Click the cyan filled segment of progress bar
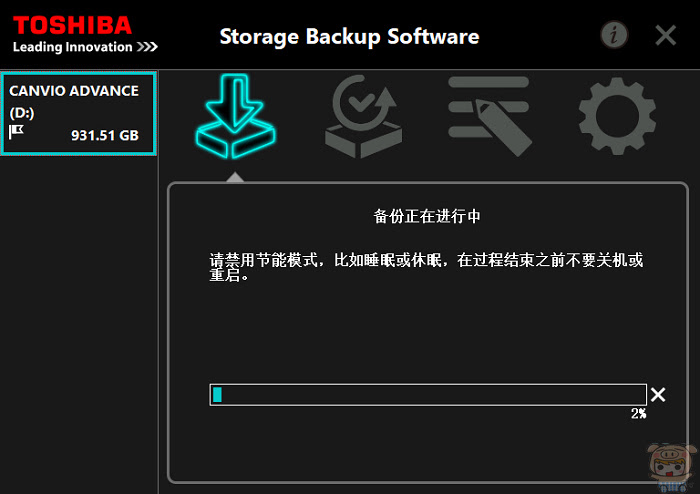 click(x=217, y=394)
